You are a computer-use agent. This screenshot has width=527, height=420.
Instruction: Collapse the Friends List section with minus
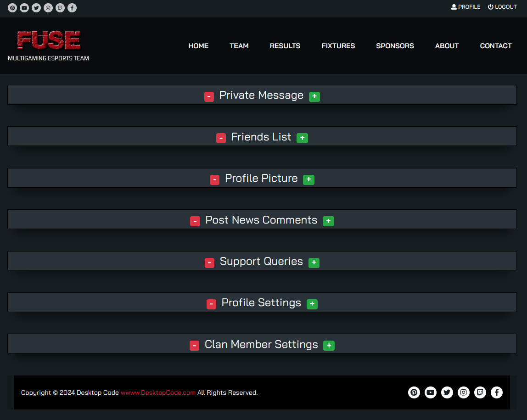pyautogui.click(x=221, y=138)
